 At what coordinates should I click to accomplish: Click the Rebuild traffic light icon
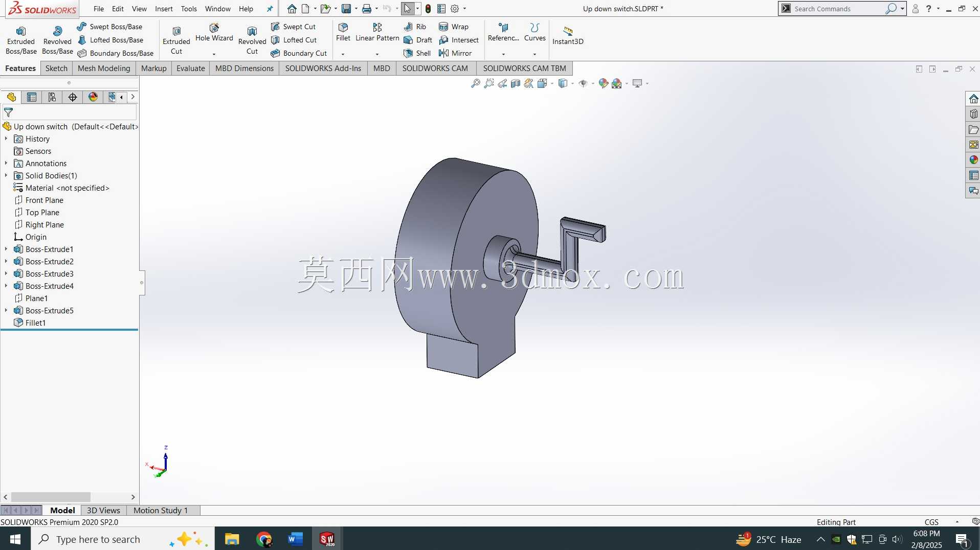point(428,9)
